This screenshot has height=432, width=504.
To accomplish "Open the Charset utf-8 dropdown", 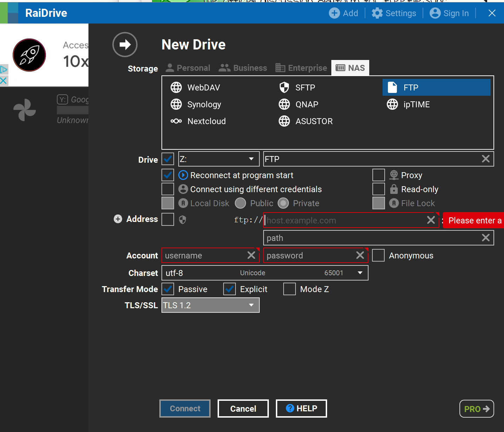I will point(265,273).
